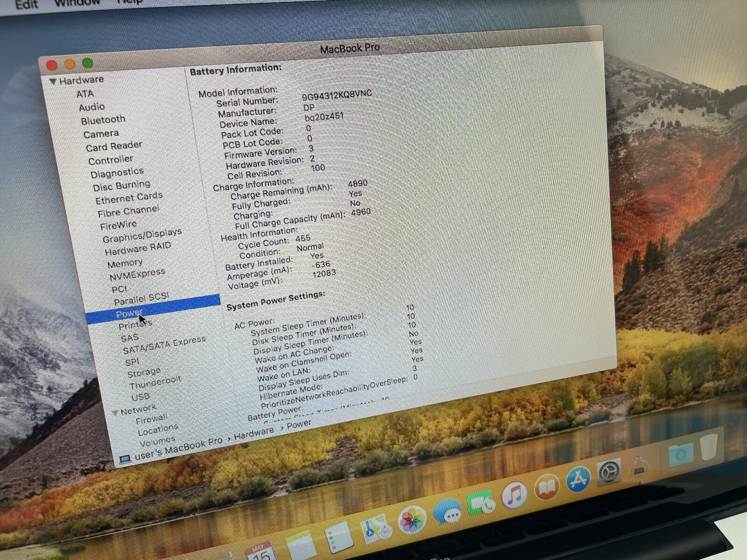
Task: Select USB in the sidebar
Action: coord(141,398)
